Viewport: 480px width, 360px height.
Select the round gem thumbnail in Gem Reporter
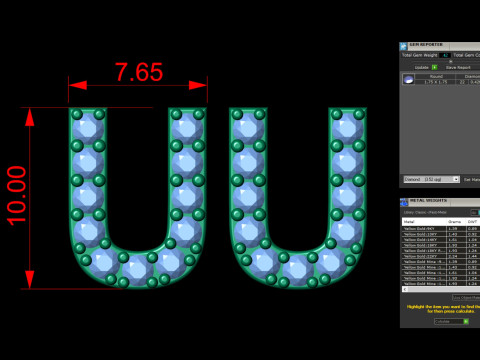tap(408, 79)
